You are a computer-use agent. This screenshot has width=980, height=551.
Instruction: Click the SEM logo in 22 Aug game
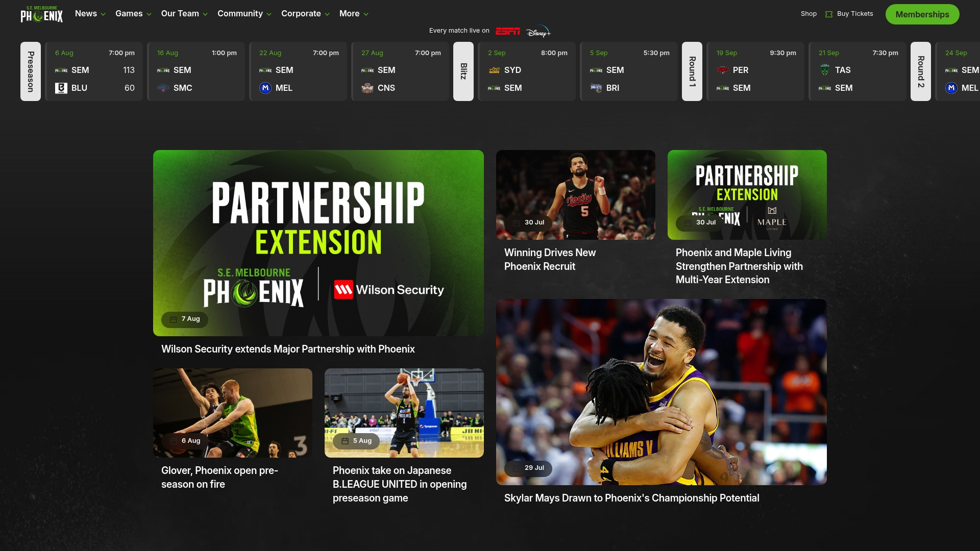pos(265,70)
